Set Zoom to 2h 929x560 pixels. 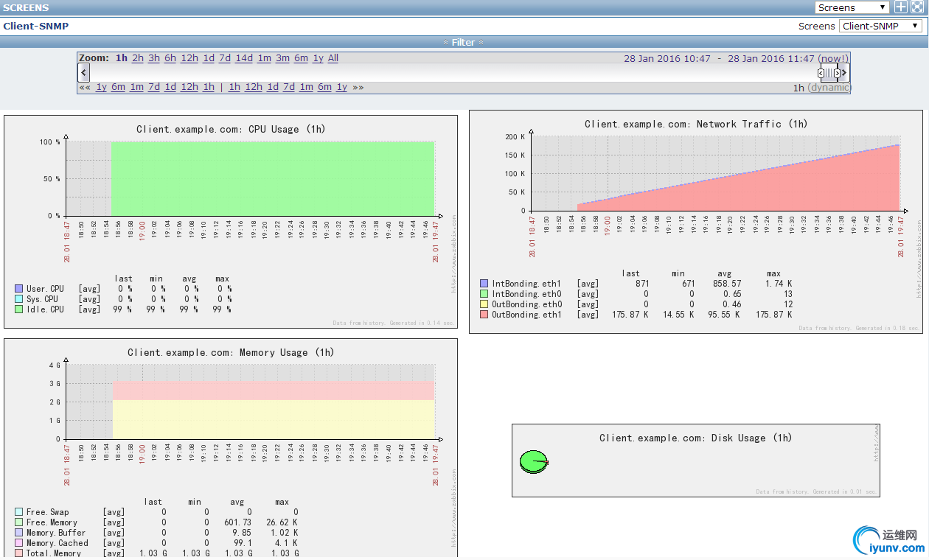click(x=138, y=58)
